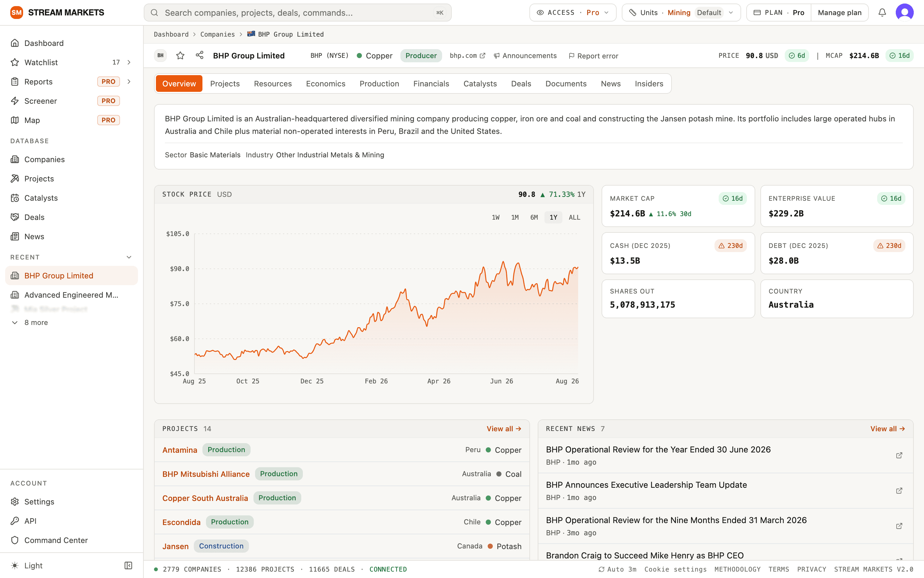The image size is (924, 578).
Task: Open the ACCESS Pro dropdown
Action: (572, 13)
